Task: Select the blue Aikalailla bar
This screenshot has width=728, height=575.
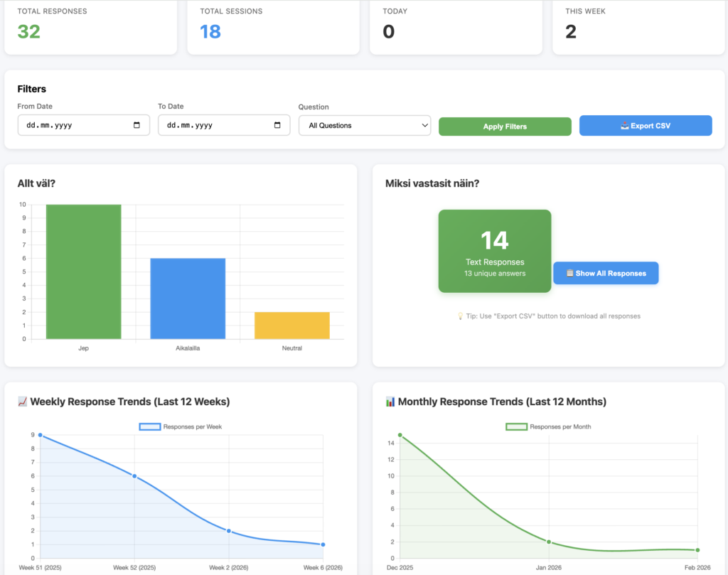Action: (x=188, y=299)
